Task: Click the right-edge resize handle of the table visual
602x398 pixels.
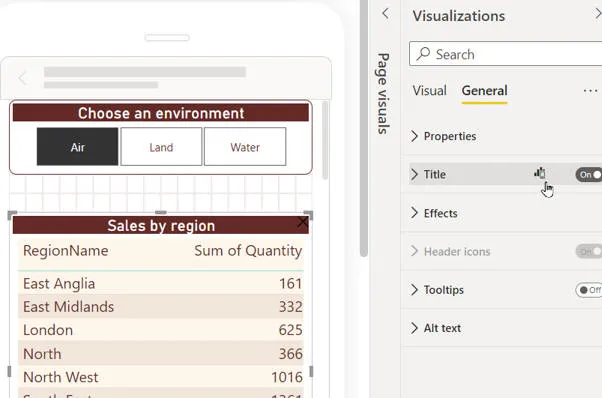Action: (311, 371)
